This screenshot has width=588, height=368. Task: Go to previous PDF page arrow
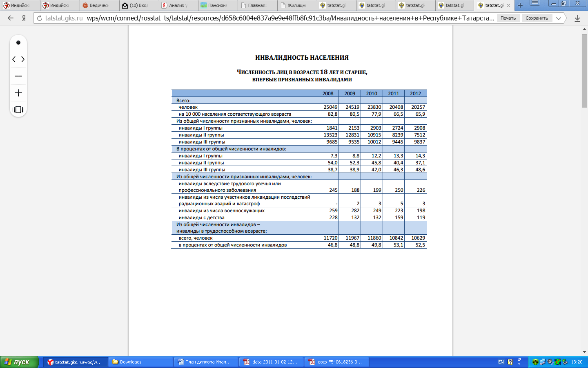tap(14, 59)
